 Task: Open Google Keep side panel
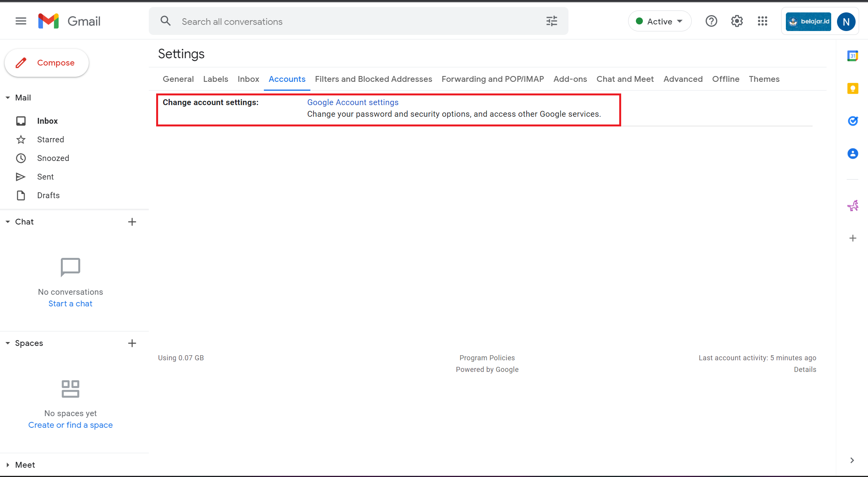(852, 89)
